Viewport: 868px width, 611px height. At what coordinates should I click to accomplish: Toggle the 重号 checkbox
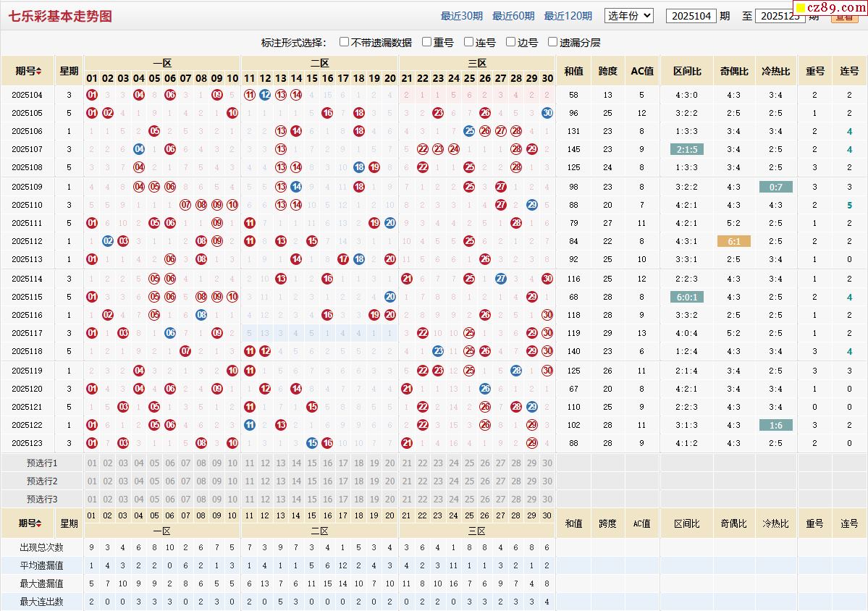click(427, 42)
